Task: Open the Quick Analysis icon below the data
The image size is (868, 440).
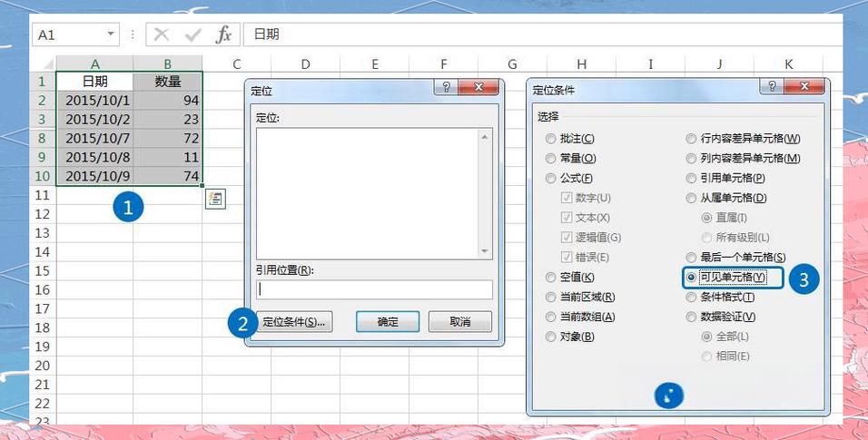Action: (215, 199)
